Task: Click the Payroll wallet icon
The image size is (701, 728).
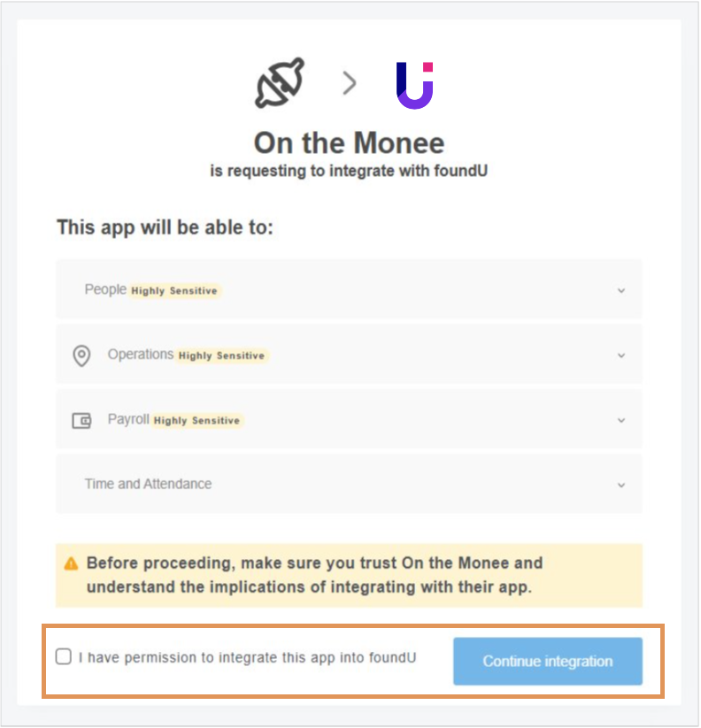Action: pyautogui.click(x=81, y=421)
